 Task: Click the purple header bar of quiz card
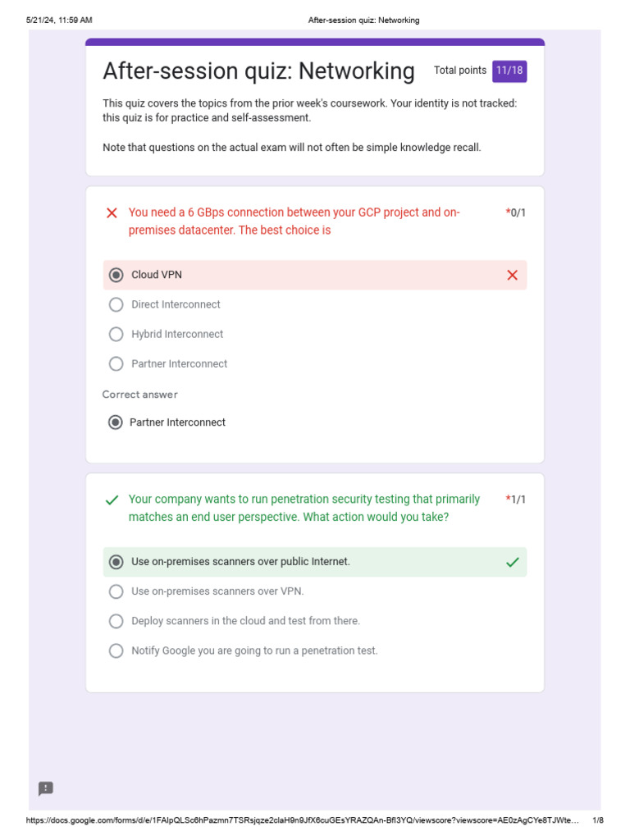click(x=315, y=42)
